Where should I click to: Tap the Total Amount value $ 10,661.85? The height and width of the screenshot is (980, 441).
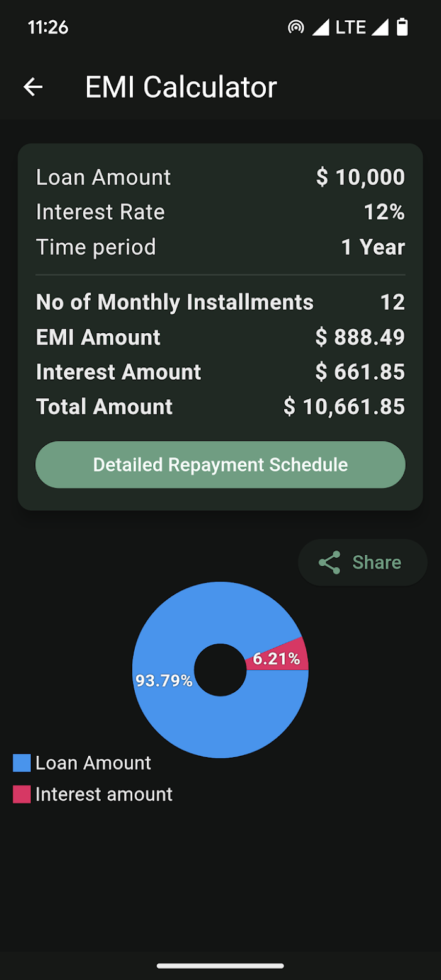[x=344, y=407]
